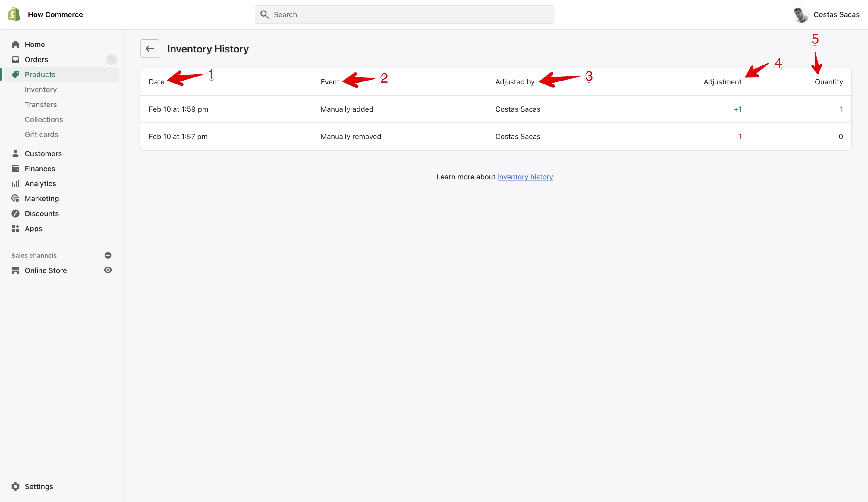
Task: View online store via eye icon
Action: click(x=108, y=270)
